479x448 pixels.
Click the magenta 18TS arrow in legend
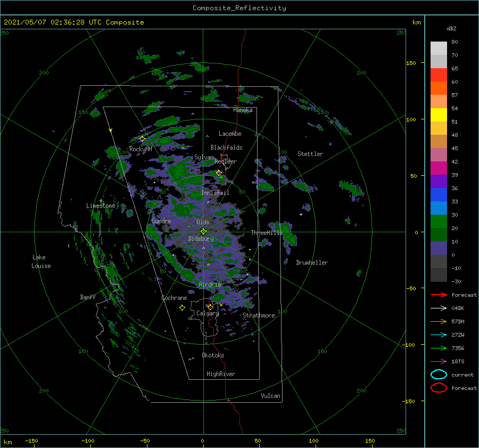[x=439, y=362]
